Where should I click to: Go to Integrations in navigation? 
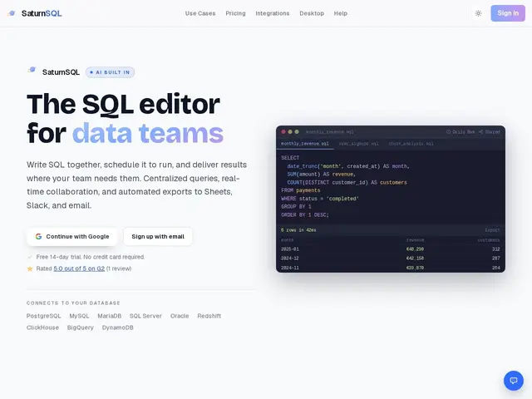click(x=273, y=13)
